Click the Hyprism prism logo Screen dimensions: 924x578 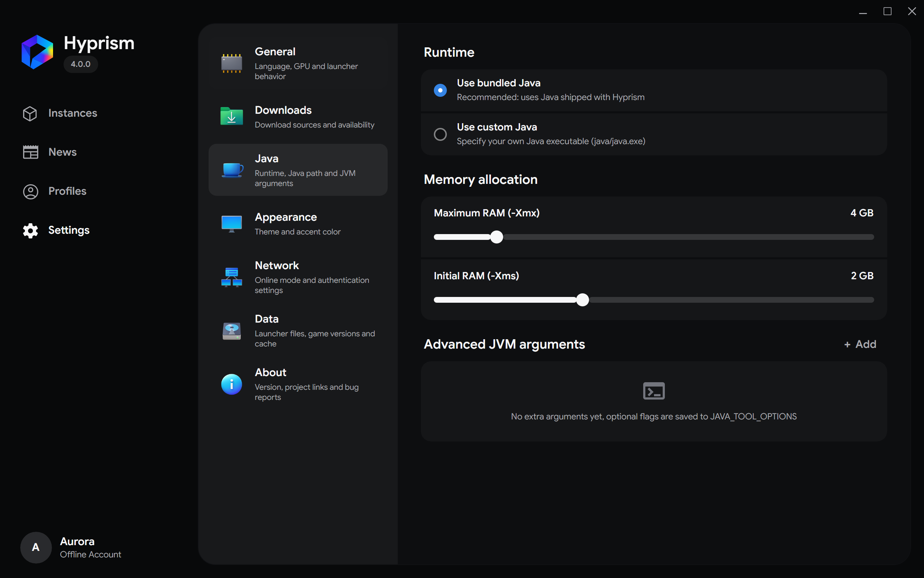click(37, 52)
